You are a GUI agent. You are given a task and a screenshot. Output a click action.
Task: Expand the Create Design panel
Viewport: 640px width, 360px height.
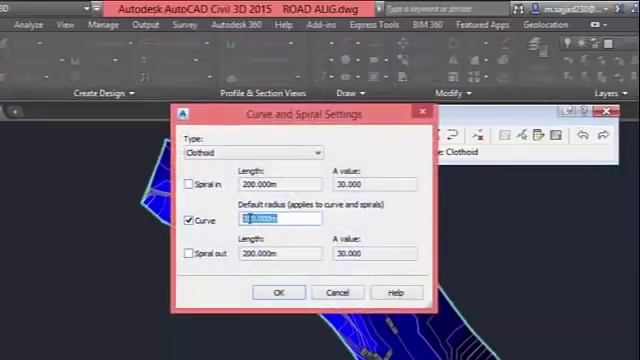pyautogui.click(x=104, y=93)
